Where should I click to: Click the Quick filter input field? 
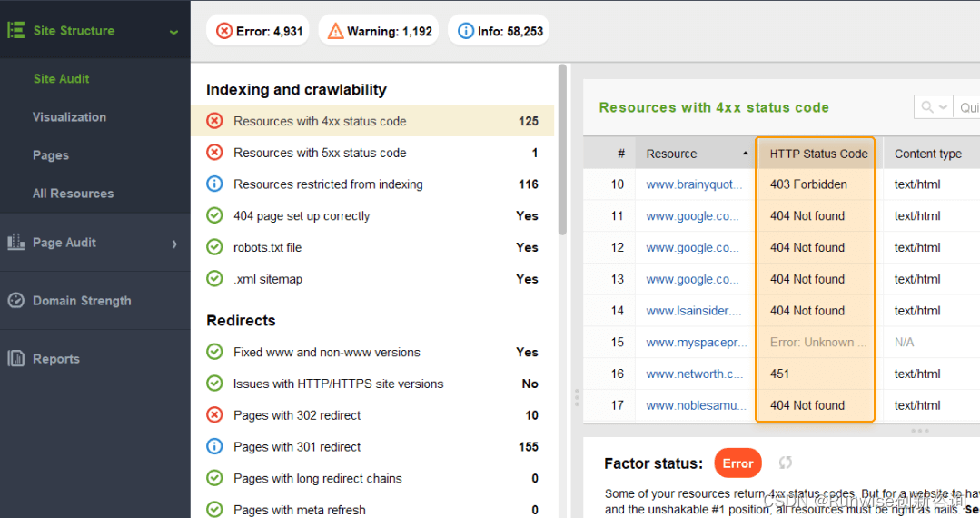coord(967,107)
